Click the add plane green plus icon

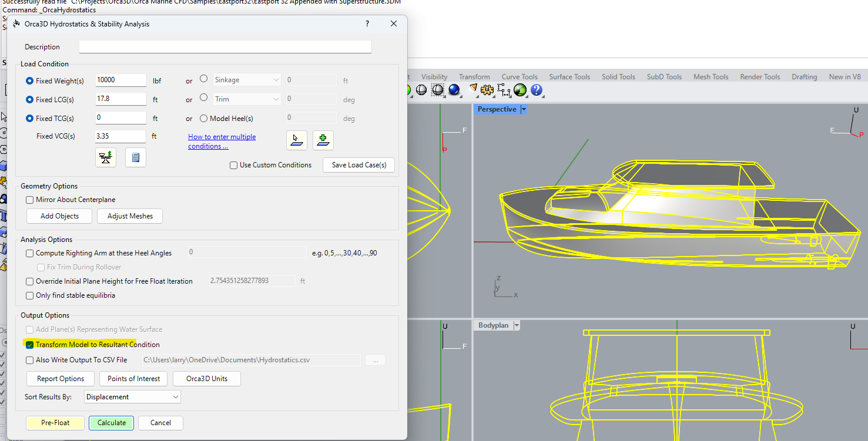pyautogui.click(x=323, y=140)
